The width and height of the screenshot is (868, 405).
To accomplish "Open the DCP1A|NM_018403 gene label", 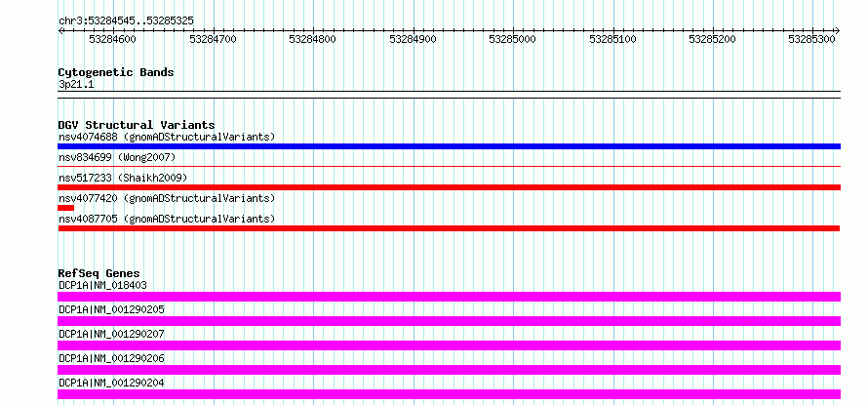I will (102, 285).
